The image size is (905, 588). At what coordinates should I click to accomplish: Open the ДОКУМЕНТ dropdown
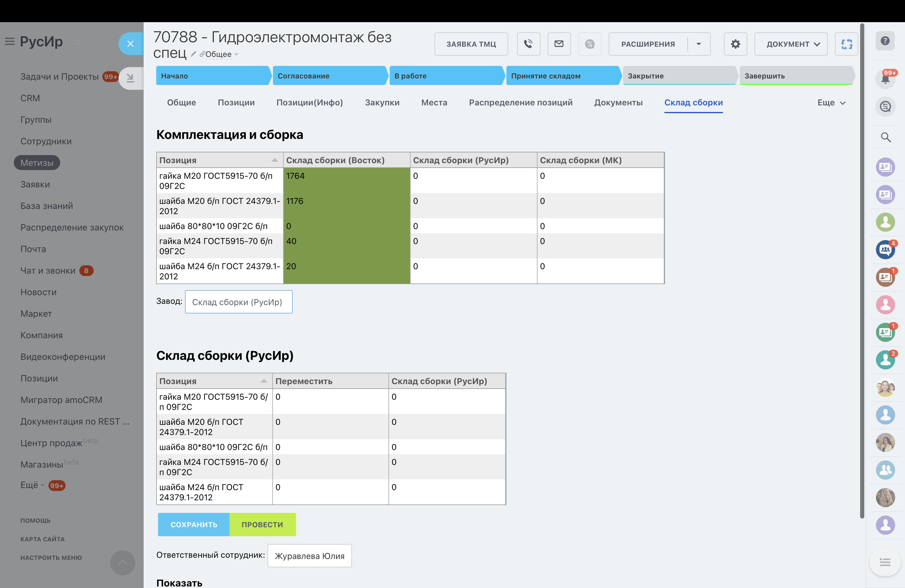(x=791, y=44)
